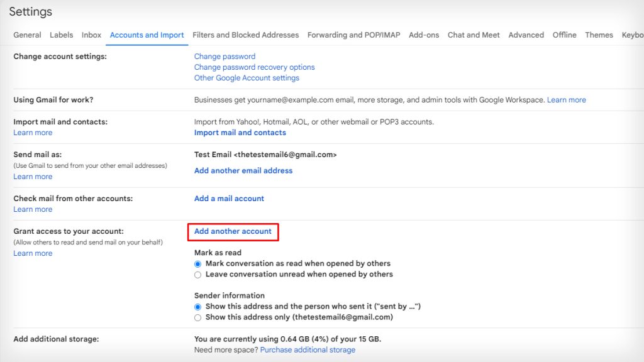Screen dimensions: 644x362
Task: Switch to the Inbox settings tab
Action: (91, 35)
